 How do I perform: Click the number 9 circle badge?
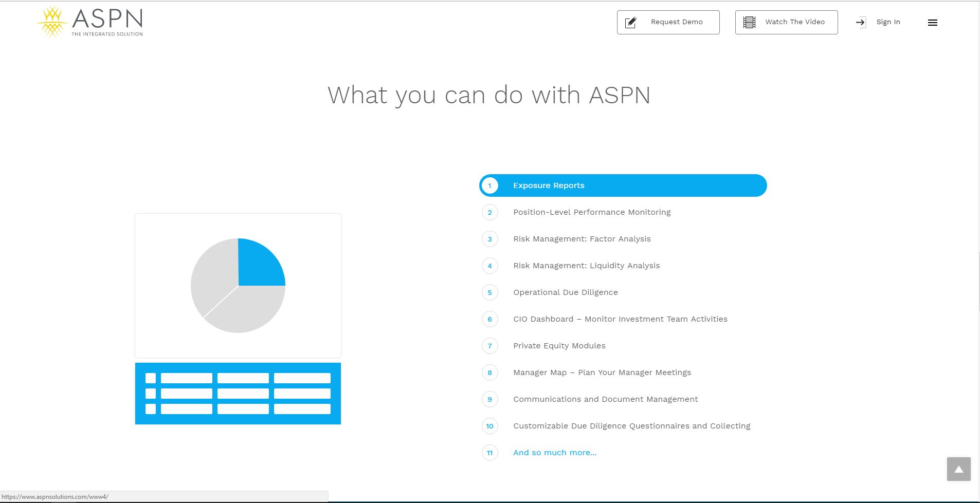coord(489,399)
